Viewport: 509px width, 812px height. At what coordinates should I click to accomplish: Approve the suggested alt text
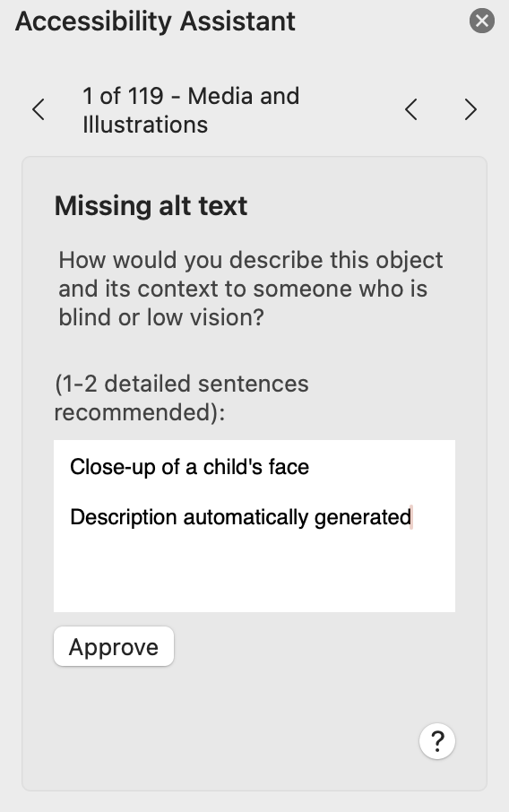(114, 646)
